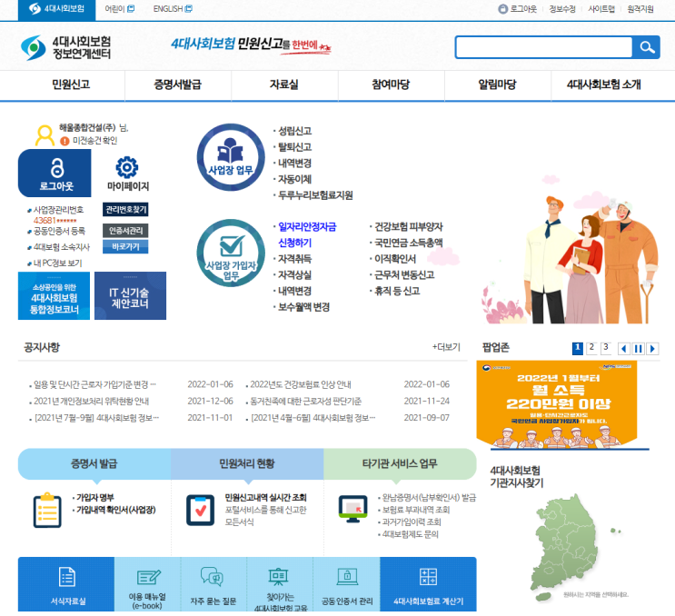This screenshot has width=675, height=616.
Task: Open the 원격지원 link
Action: (640, 9)
